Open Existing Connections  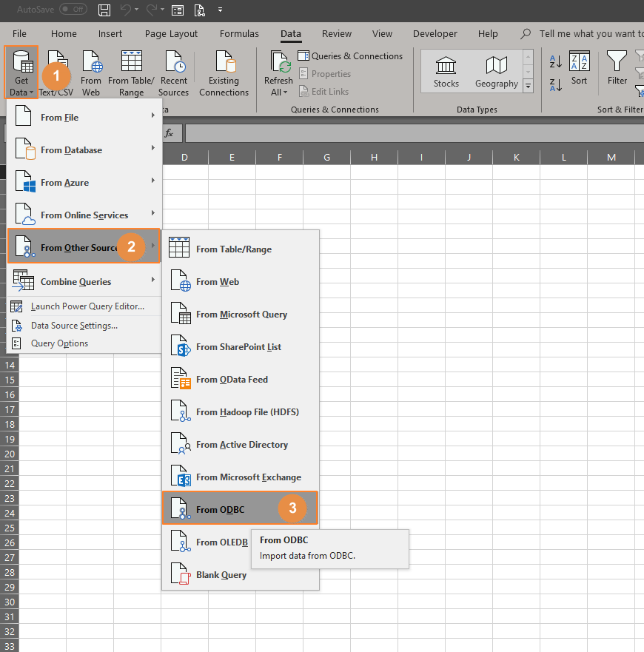pyautogui.click(x=224, y=73)
